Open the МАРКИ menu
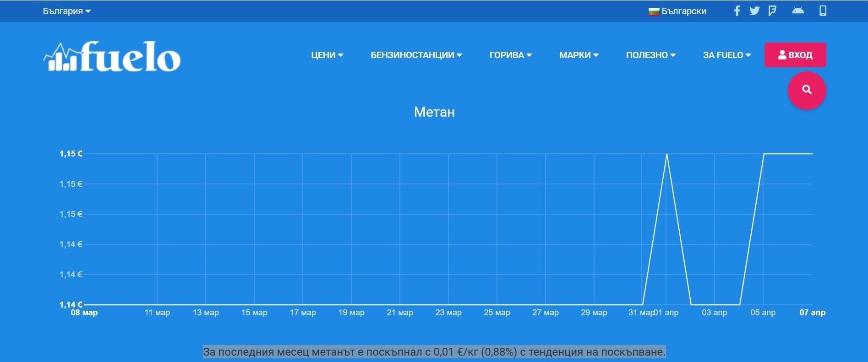 pos(579,55)
